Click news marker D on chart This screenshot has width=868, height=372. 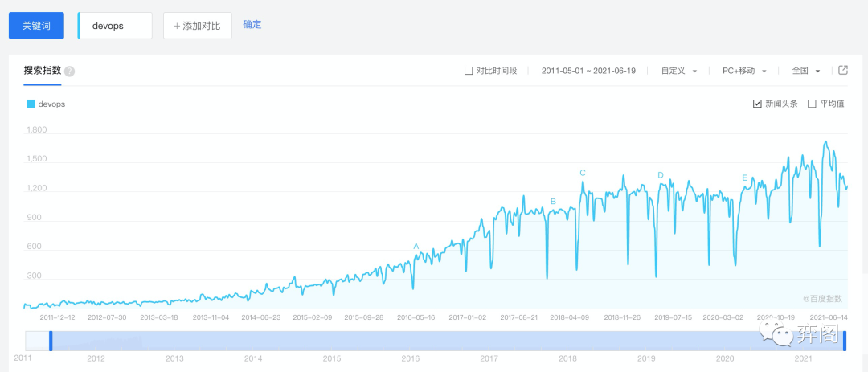coord(661,175)
